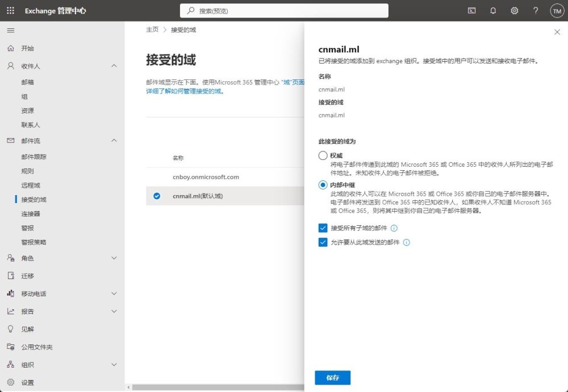Expand the 角色 navigation section
Viewport: 568px width, 392px height.
click(114, 258)
